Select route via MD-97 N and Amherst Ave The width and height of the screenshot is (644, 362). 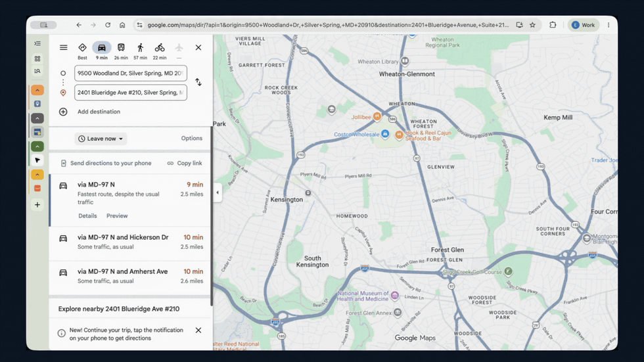click(131, 277)
